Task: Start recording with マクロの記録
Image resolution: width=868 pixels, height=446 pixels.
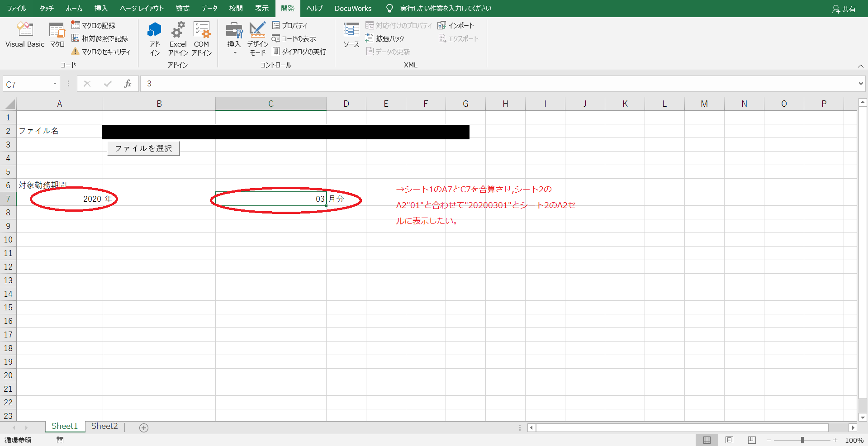Action: 93,25
